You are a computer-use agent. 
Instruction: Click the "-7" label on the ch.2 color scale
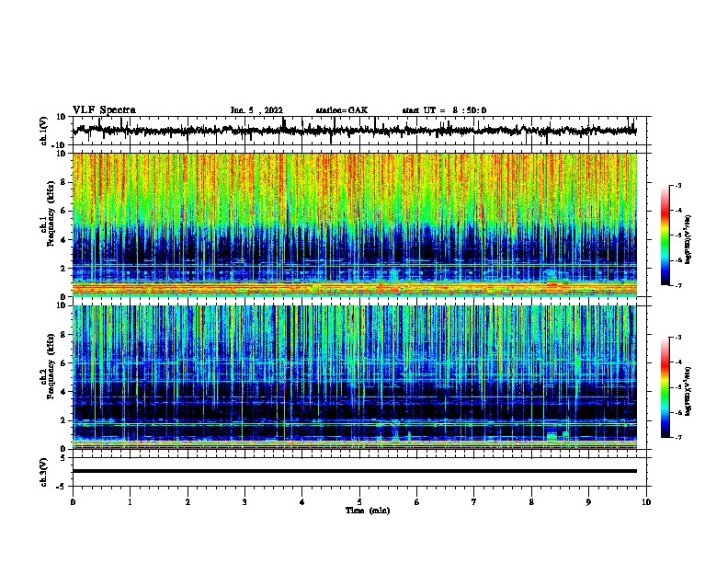coord(677,438)
